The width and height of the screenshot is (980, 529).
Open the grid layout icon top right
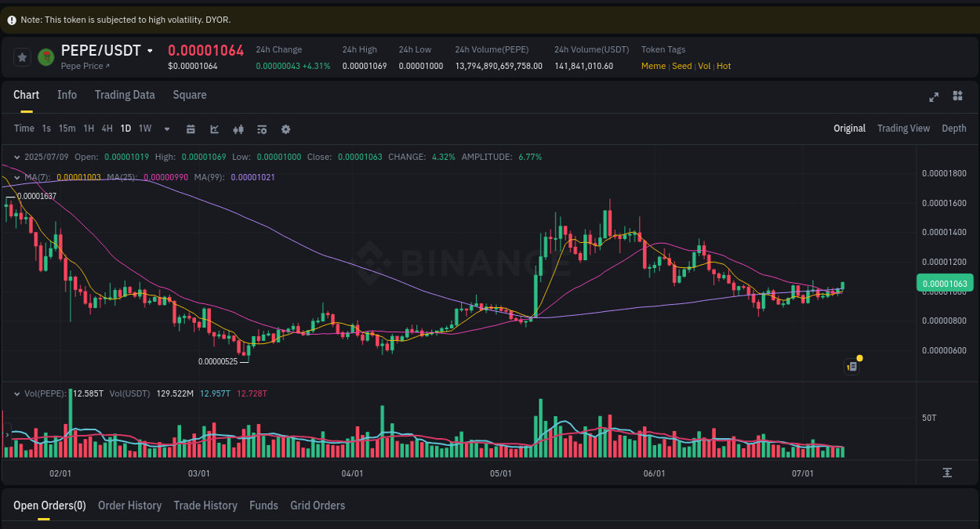coord(957,96)
